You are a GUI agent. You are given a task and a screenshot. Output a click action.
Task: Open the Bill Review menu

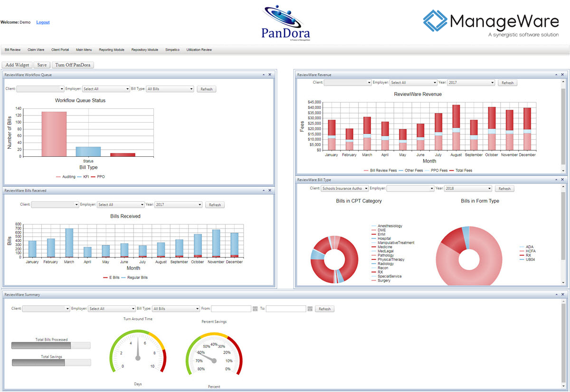click(x=13, y=50)
